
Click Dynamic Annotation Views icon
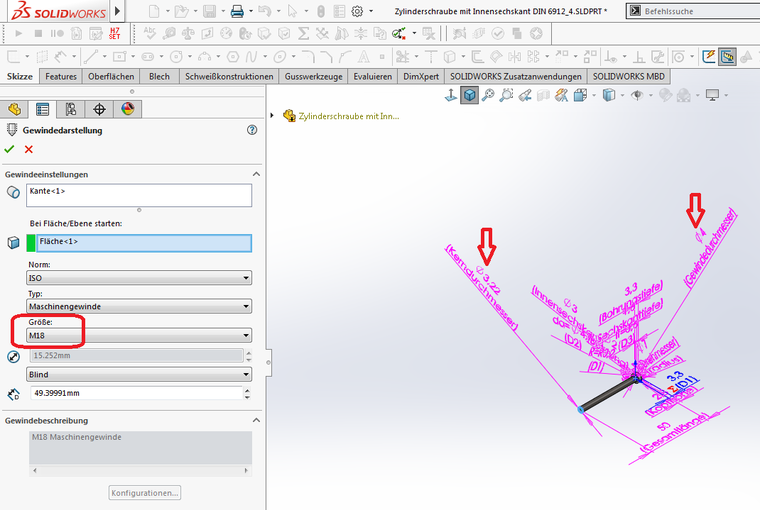pyautogui.click(x=561, y=95)
